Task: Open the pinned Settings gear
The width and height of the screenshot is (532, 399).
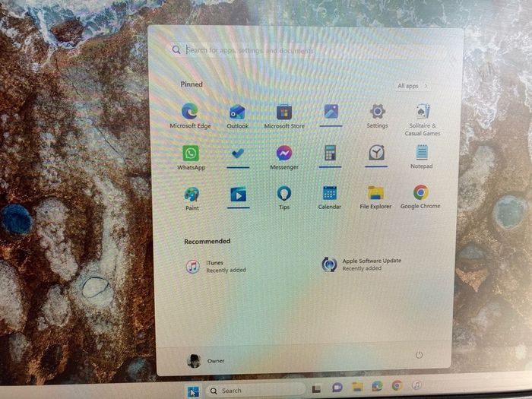Action: click(377, 116)
